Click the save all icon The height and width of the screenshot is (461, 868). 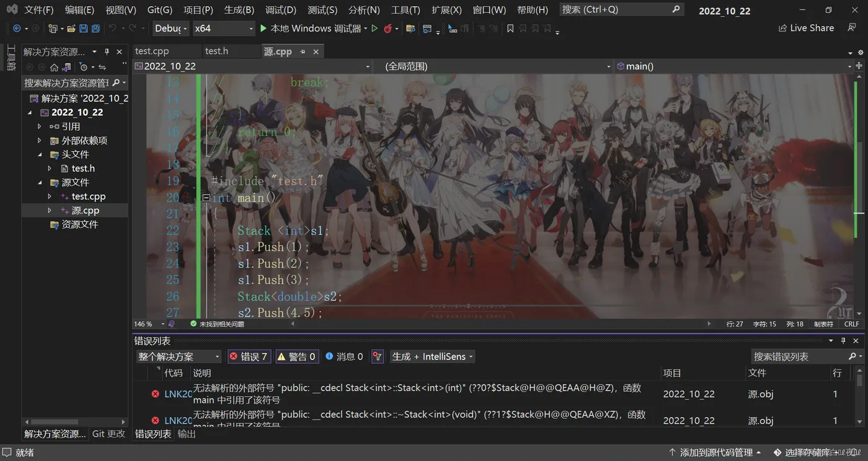(x=95, y=29)
